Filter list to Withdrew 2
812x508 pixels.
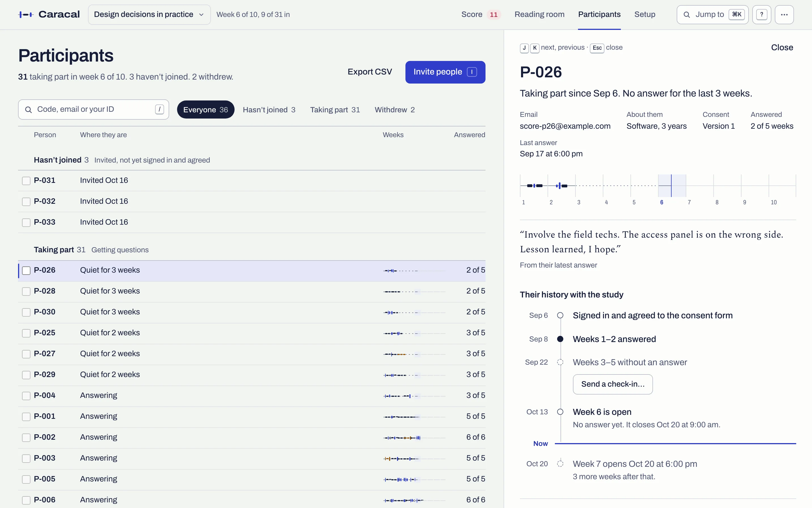395,110
